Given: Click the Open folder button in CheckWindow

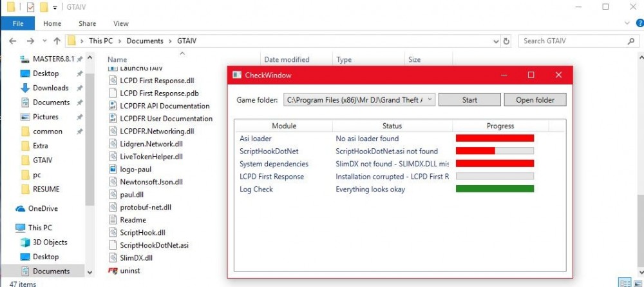Looking at the screenshot, I should click(535, 100).
